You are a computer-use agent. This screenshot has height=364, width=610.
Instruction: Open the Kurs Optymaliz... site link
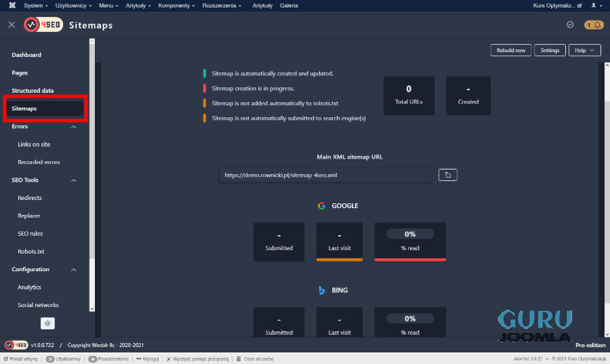557,5
